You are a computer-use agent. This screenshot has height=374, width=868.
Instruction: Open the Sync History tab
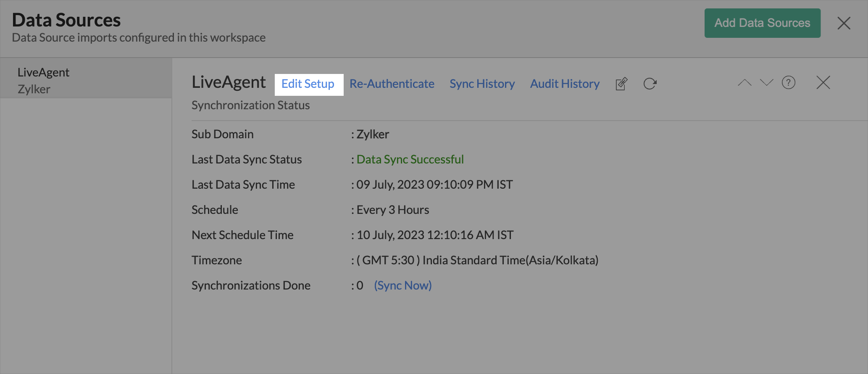(482, 84)
